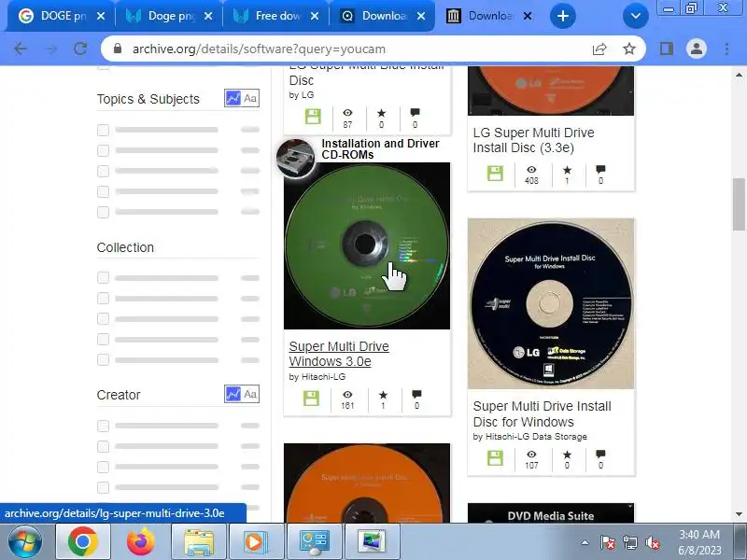Open Windows Explorer folder from taskbar
This screenshot has width=747, height=560.
tap(199, 542)
